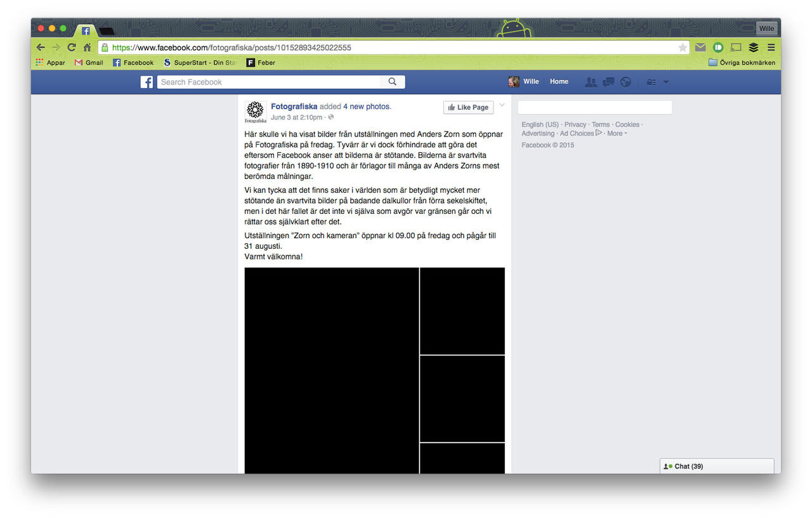Click the public audience globe icon on post
Viewport: 812px width, 518px height.
(x=331, y=117)
